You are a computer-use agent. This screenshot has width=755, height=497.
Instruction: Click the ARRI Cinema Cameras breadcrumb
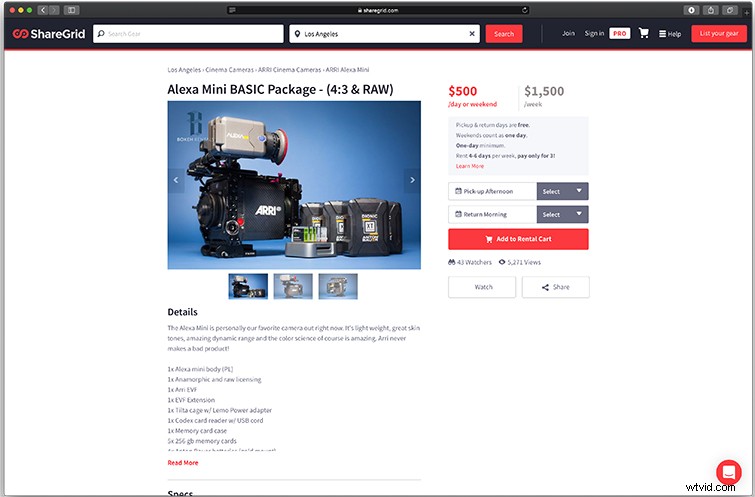pyautogui.click(x=290, y=71)
